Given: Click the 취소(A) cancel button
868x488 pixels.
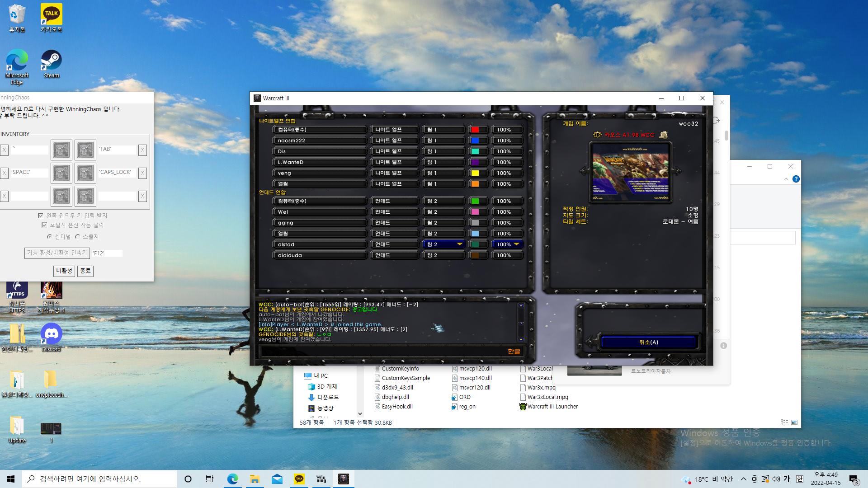Looking at the screenshot, I should 649,343.
